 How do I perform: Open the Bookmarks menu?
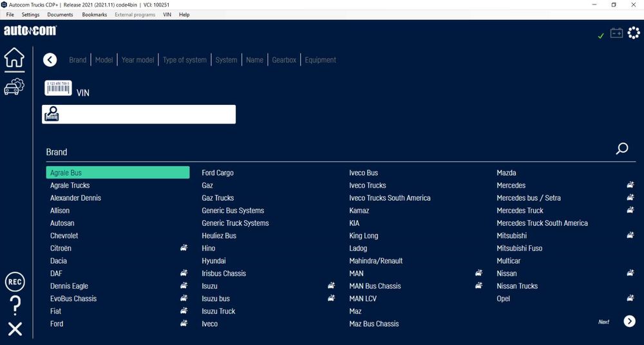pyautogui.click(x=95, y=14)
